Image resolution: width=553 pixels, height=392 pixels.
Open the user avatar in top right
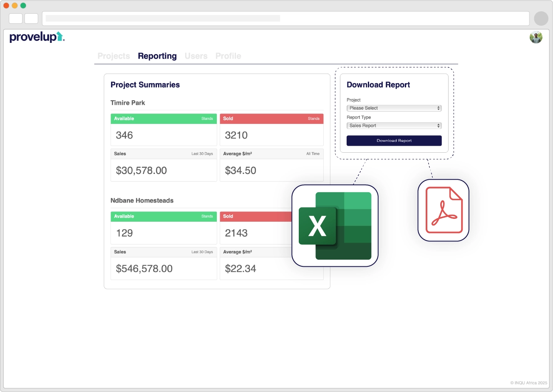tap(536, 37)
